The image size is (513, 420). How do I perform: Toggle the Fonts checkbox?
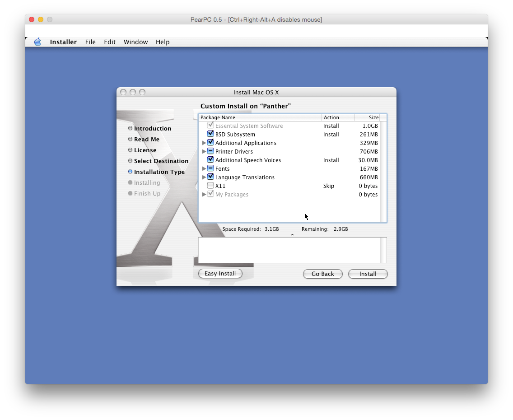[x=210, y=168]
